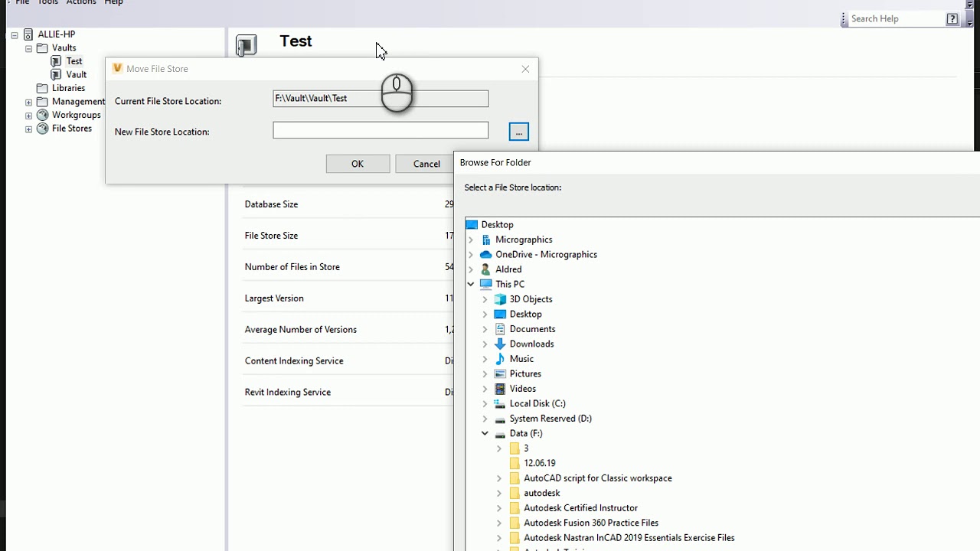Viewport: 980px width, 551px height.
Task: Expand the autodesk folder node
Action: [499, 493]
